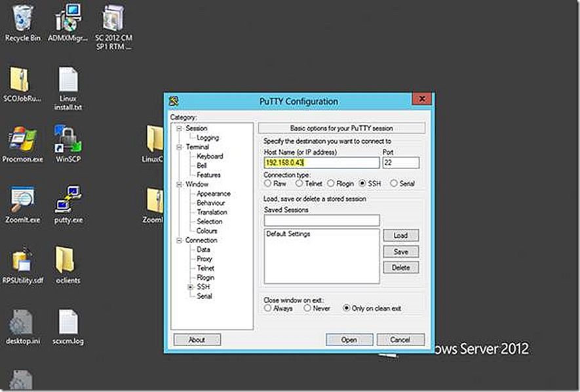Select the SC 2012 CM SP1 RTM icon
Image resolution: width=580 pixels, height=392 pixels.
tap(113, 27)
